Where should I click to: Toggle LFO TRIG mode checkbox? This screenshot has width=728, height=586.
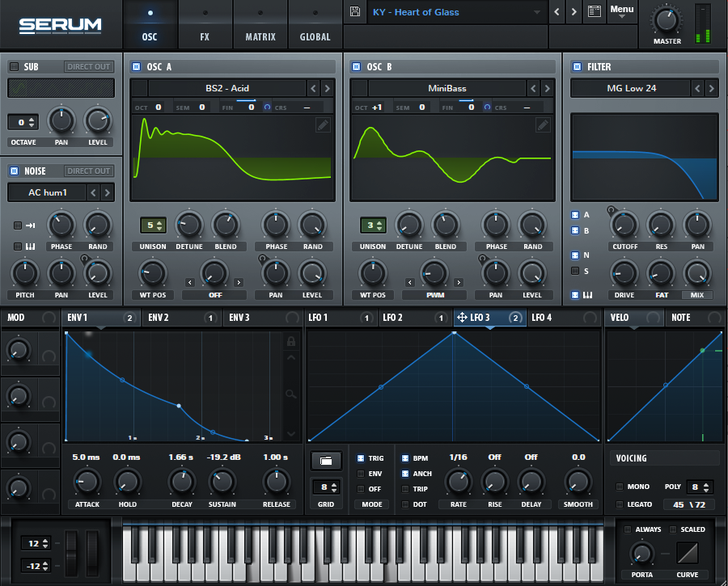click(x=361, y=458)
